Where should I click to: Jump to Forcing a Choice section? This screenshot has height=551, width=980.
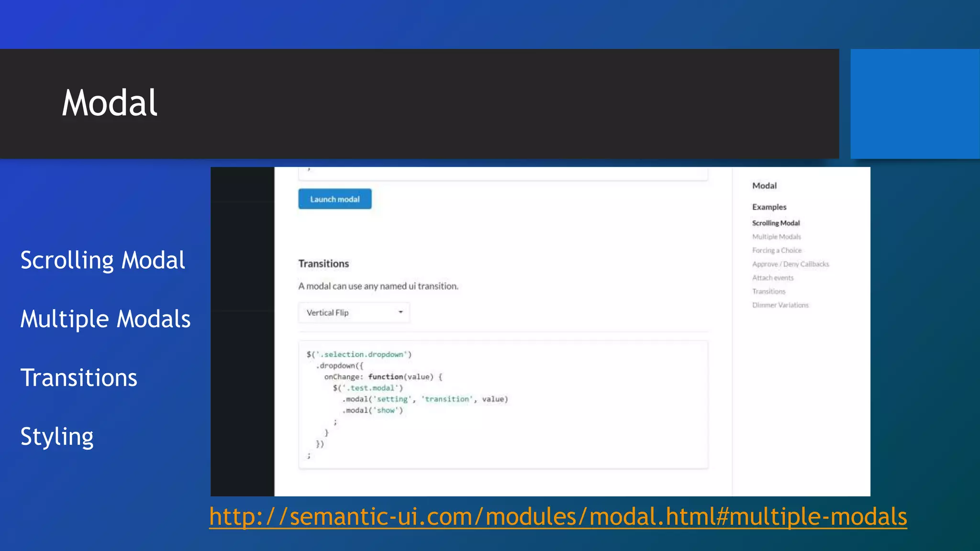(777, 250)
